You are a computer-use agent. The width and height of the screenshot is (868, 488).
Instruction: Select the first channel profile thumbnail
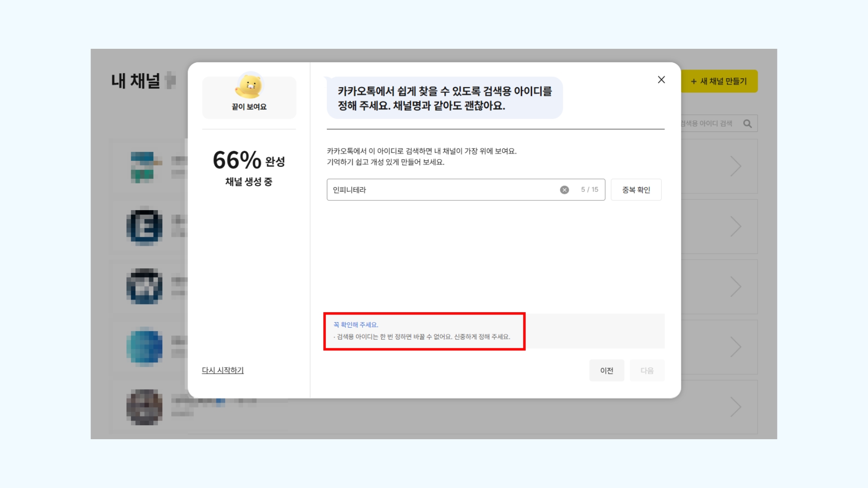click(x=144, y=167)
